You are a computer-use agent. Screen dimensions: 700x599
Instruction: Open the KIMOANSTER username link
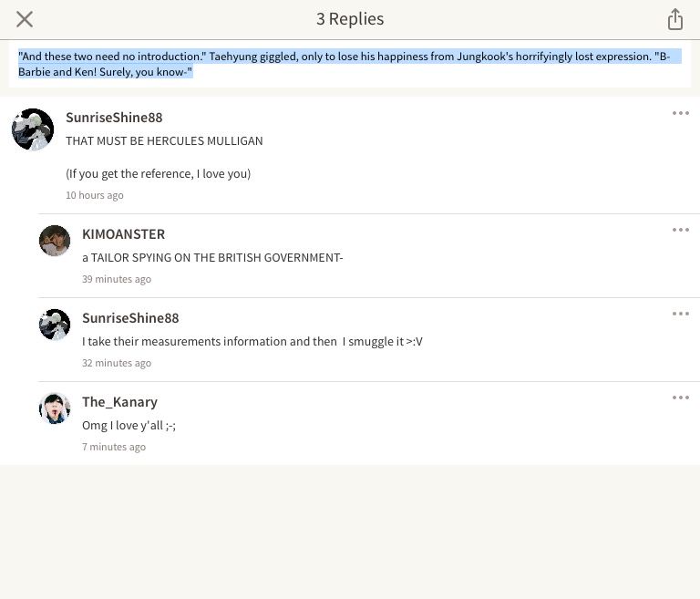point(124,234)
